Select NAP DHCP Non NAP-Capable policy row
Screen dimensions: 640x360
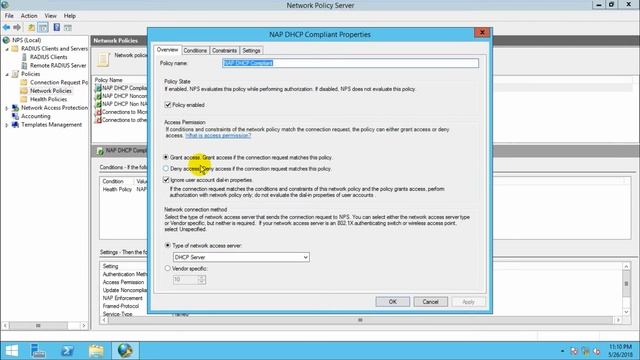pyautogui.click(x=121, y=104)
